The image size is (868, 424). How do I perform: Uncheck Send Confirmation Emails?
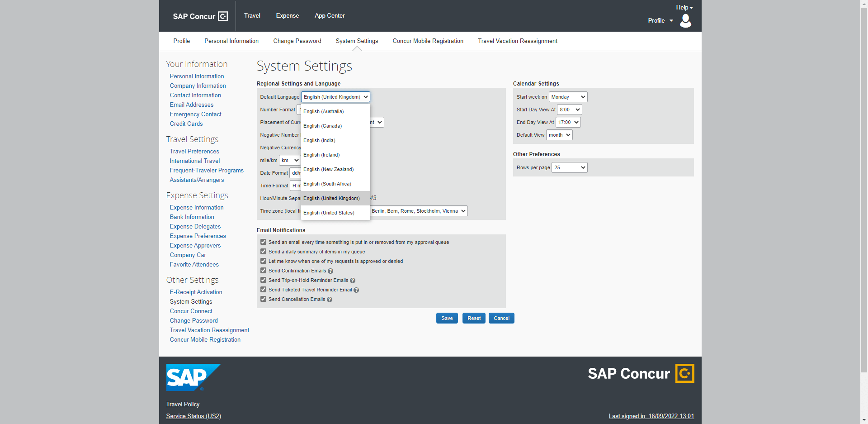tap(264, 271)
